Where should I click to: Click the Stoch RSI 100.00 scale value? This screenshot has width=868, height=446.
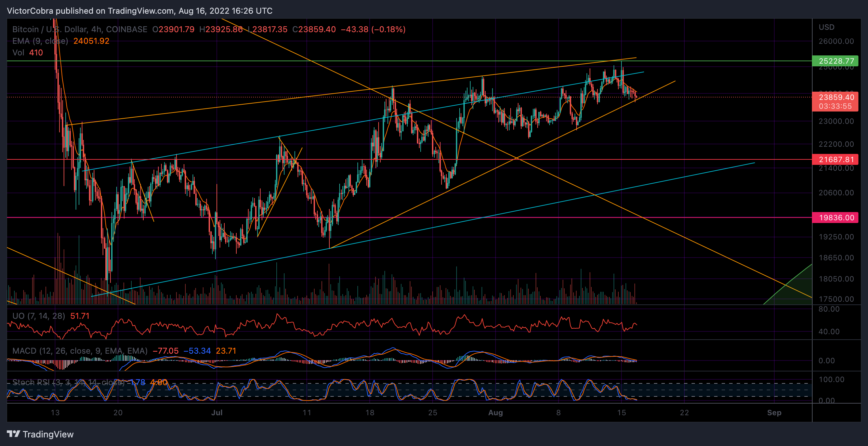pyautogui.click(x=831, y=379)
